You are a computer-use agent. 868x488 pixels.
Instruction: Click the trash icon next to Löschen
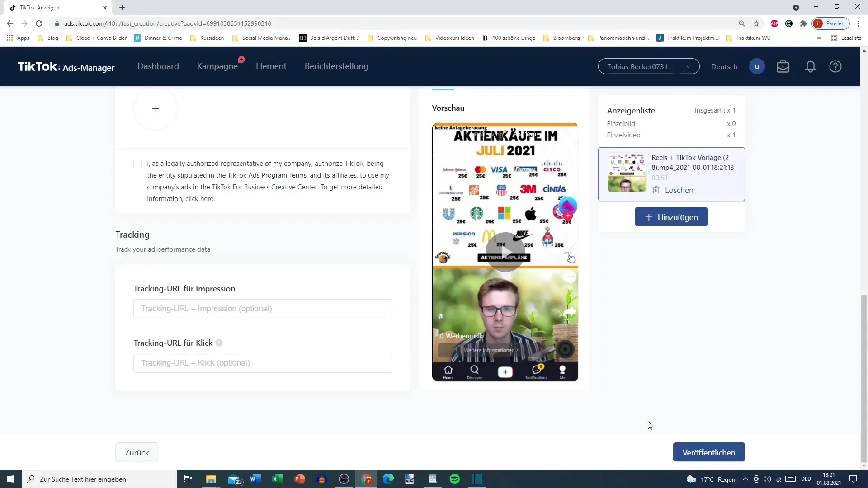pyautogui.click(x=656, y=190)
